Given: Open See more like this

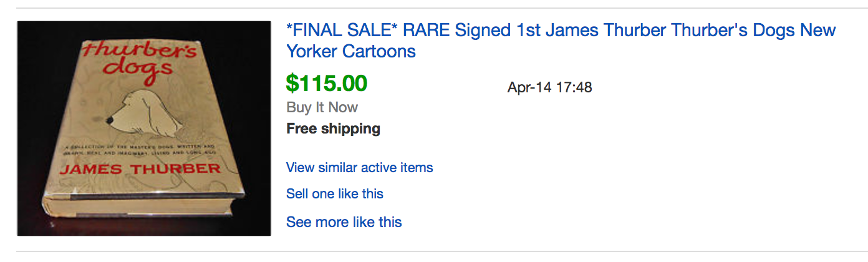Looking at the screenshot, I should 344,222.
